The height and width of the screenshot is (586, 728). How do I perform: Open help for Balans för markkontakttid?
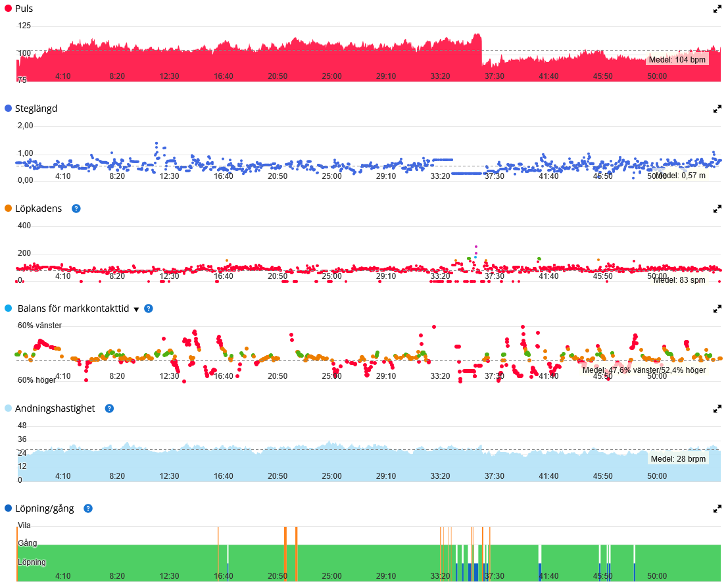pyautogui.click(x=149, y=308)
